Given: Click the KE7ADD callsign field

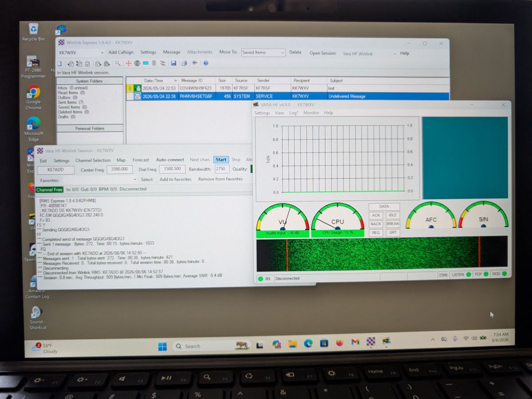Looking at the screenshot, I should click(56, 170).
